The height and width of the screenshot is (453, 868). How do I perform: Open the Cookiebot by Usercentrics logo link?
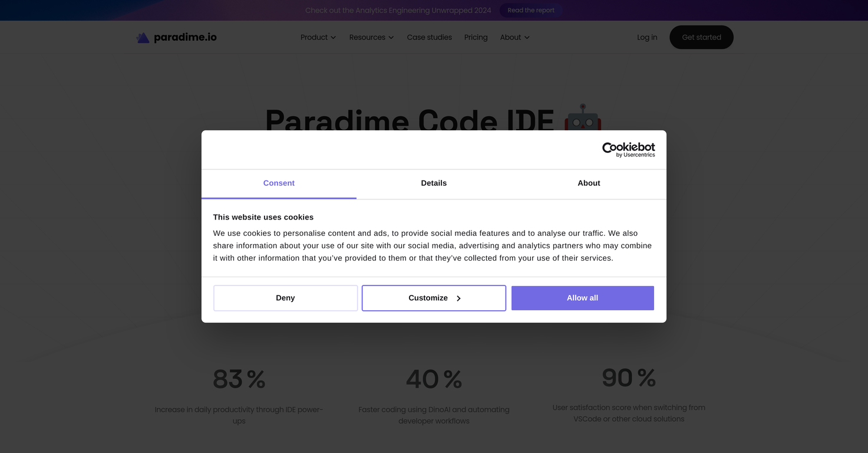click(x=628, y=150)
